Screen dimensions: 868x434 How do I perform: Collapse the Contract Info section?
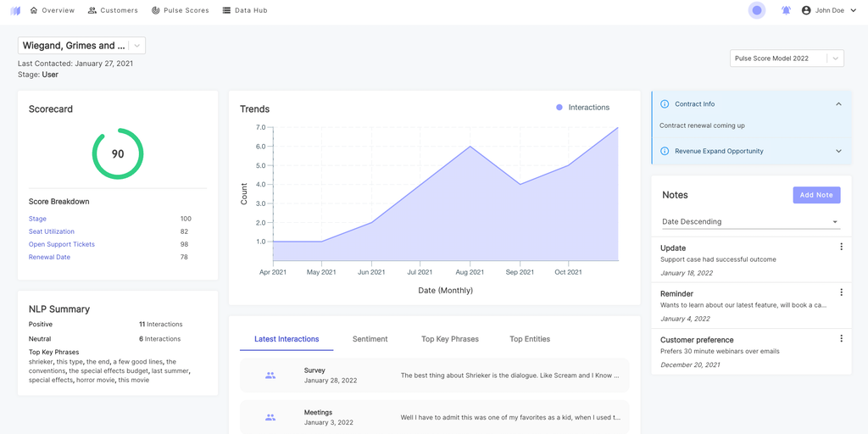838,104
